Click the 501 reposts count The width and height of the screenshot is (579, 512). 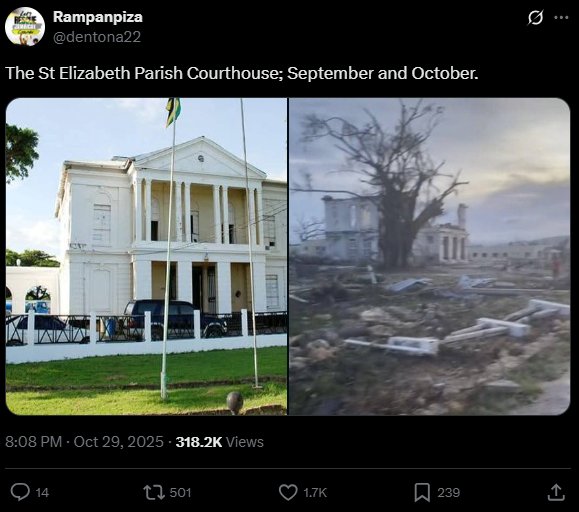(180, 492)
